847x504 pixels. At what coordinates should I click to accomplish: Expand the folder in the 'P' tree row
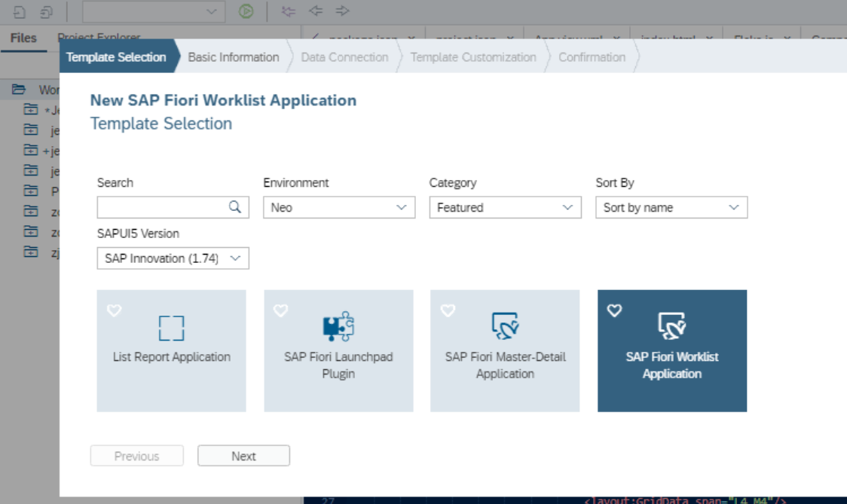coord(31,191)
